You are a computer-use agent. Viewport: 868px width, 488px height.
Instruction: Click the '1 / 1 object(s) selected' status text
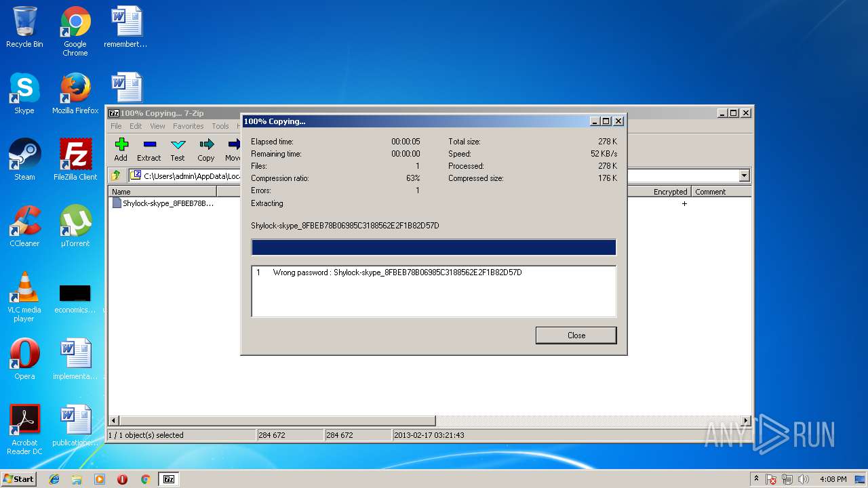146,435
